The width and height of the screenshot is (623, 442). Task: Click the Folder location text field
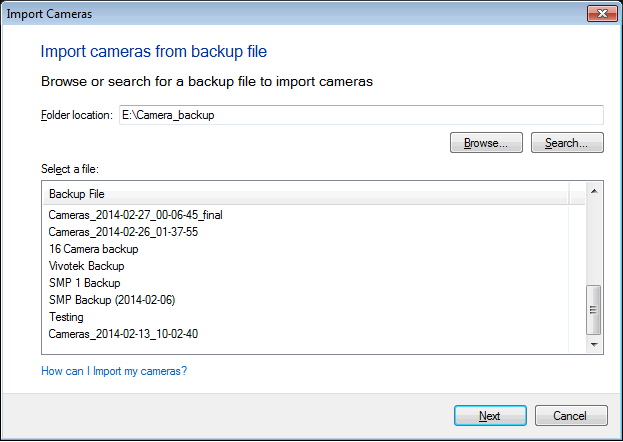pos(360,115)
